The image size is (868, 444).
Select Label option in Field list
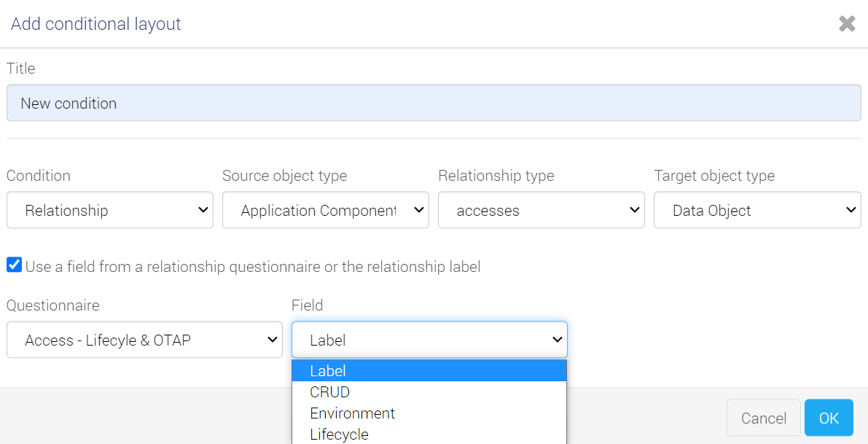(x=429, y=371)
